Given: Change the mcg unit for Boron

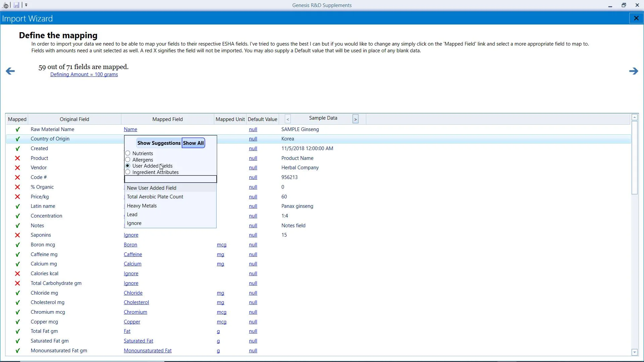Looking at the screenshot, I should 222,245.
